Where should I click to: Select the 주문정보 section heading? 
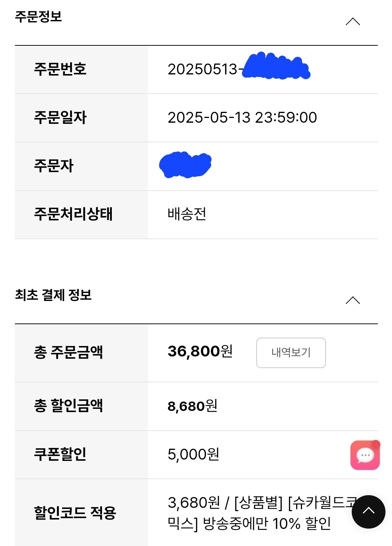(38, 16)
